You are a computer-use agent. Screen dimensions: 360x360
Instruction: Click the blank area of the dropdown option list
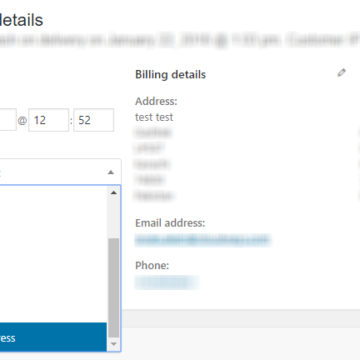click(x=53, y=253)
